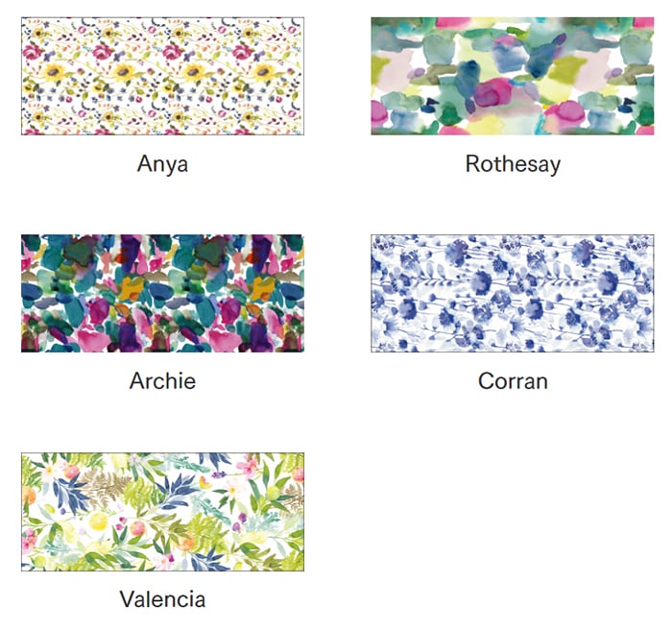Choose the Rothesay watercolor pattern swatch
The height and width of the screenshot is (632, 672).
tap(512, 76)
